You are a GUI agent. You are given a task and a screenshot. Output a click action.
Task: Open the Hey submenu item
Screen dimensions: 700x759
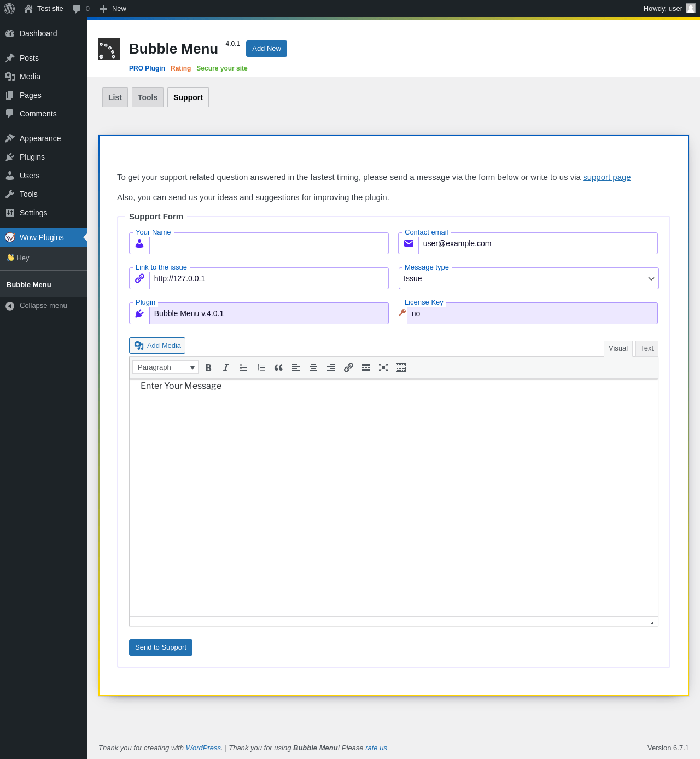44,258
